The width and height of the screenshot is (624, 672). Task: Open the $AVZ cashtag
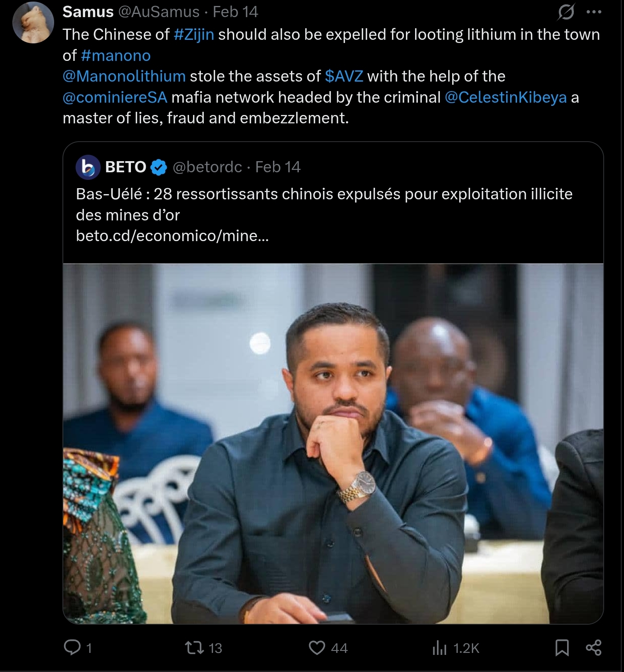coord(344,76)
